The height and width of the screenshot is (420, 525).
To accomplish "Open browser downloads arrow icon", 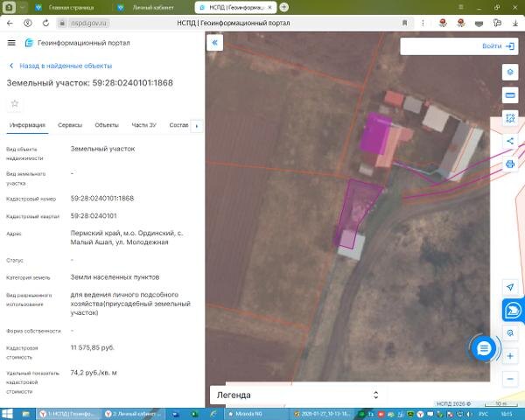I will 515,23.
